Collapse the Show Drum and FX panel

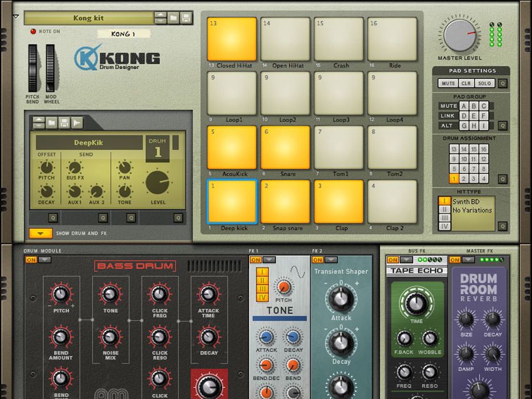(x=41, y=233)
